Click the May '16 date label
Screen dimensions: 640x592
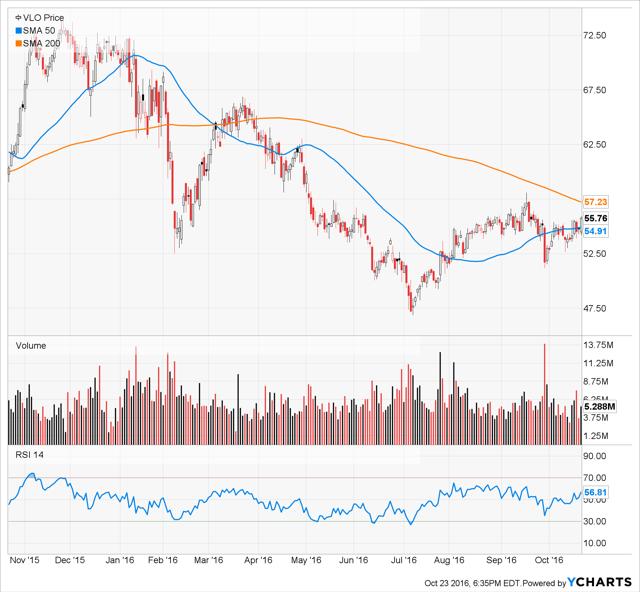coord(306,560)
